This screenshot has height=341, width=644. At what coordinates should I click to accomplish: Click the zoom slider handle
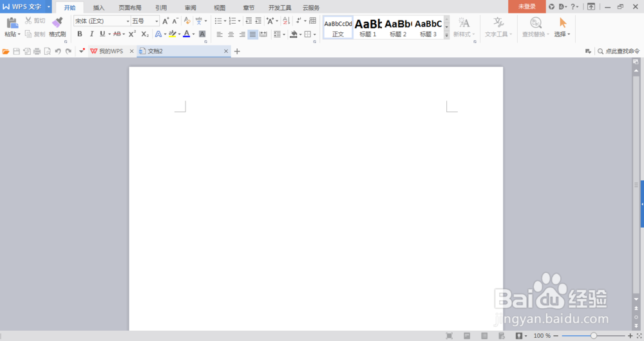click(594, 336)
